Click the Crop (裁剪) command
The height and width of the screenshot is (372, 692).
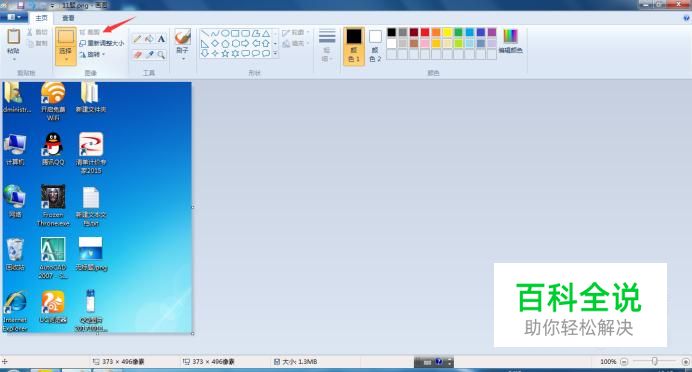90,32
